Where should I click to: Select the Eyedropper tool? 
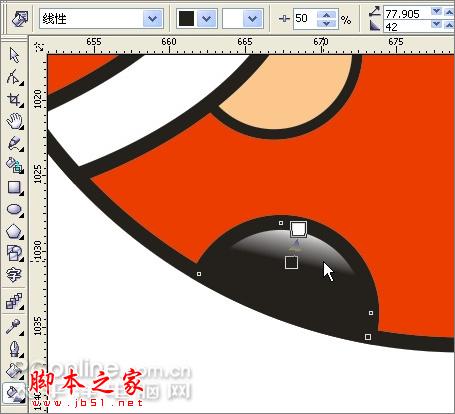click(x=14, y=327)
